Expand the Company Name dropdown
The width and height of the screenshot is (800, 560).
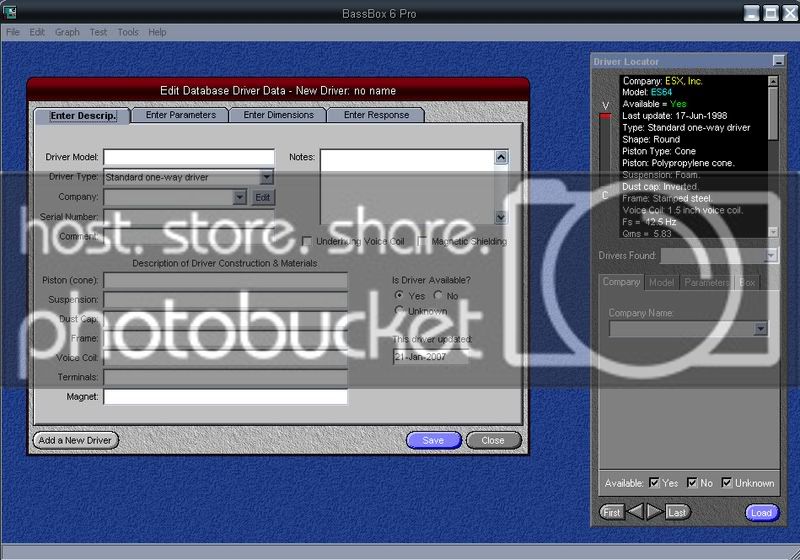[760, 328]
